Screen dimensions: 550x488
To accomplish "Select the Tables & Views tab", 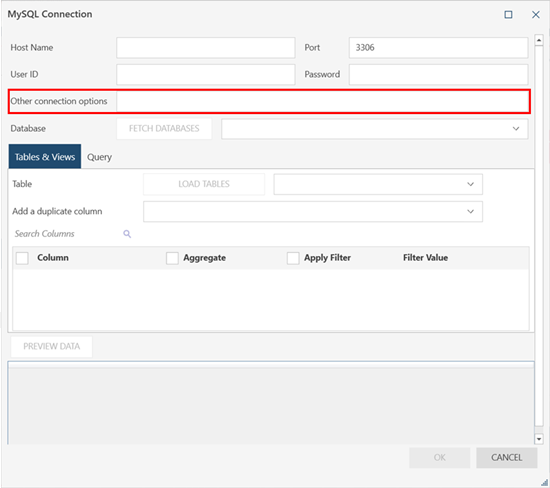I will point(45,156).
